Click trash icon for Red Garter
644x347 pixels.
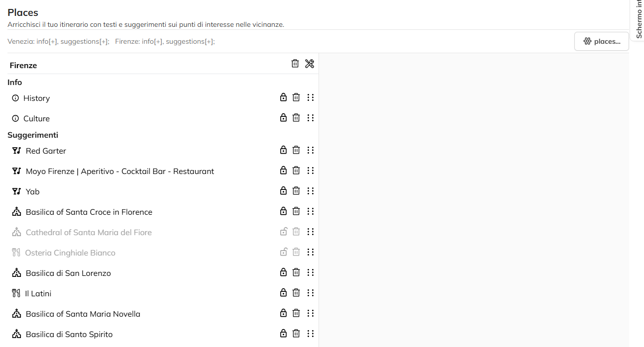[296, 150]
